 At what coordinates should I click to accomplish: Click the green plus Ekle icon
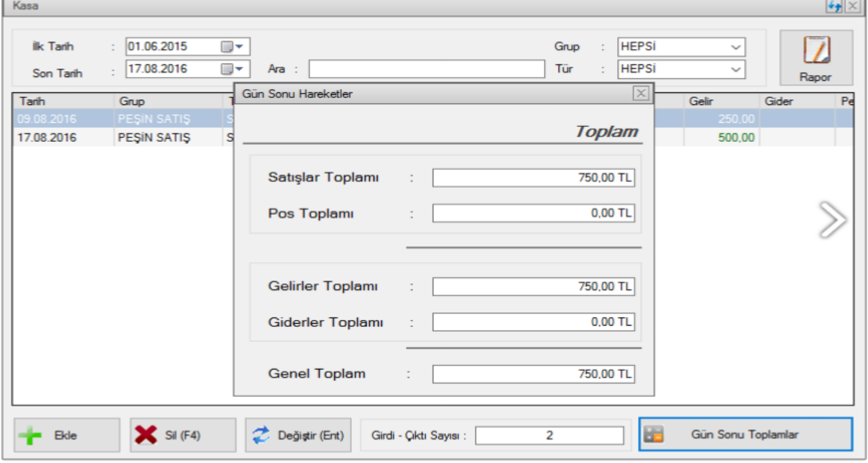pyautogui.click(x=30, y=436)
